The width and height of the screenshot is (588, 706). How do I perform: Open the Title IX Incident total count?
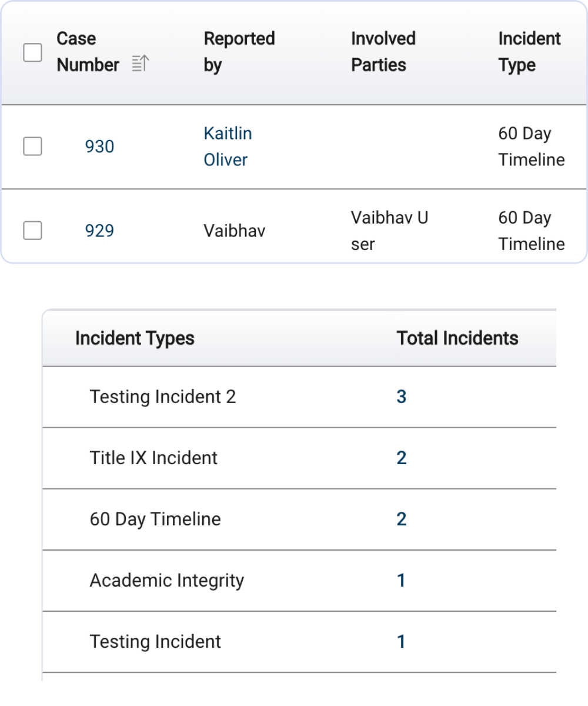point(402,458)
